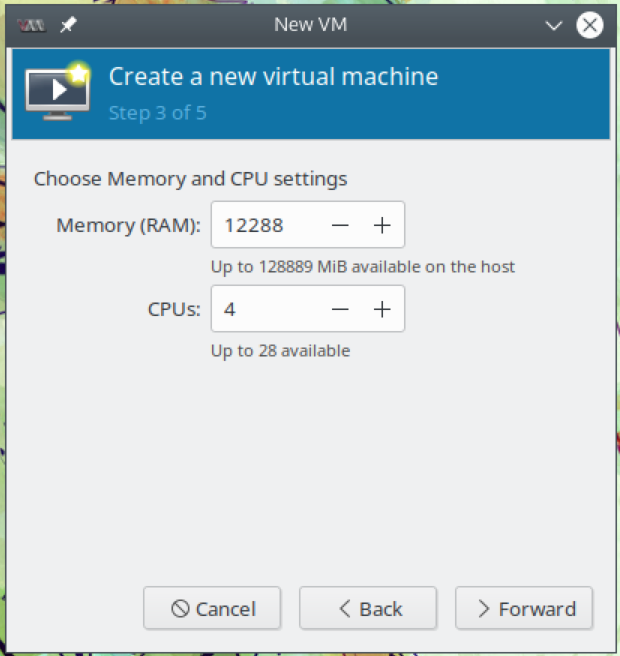Increase Memory (RAM) with plus button
The height and width of the screenshot is (656, 620).
pos(382,226)
